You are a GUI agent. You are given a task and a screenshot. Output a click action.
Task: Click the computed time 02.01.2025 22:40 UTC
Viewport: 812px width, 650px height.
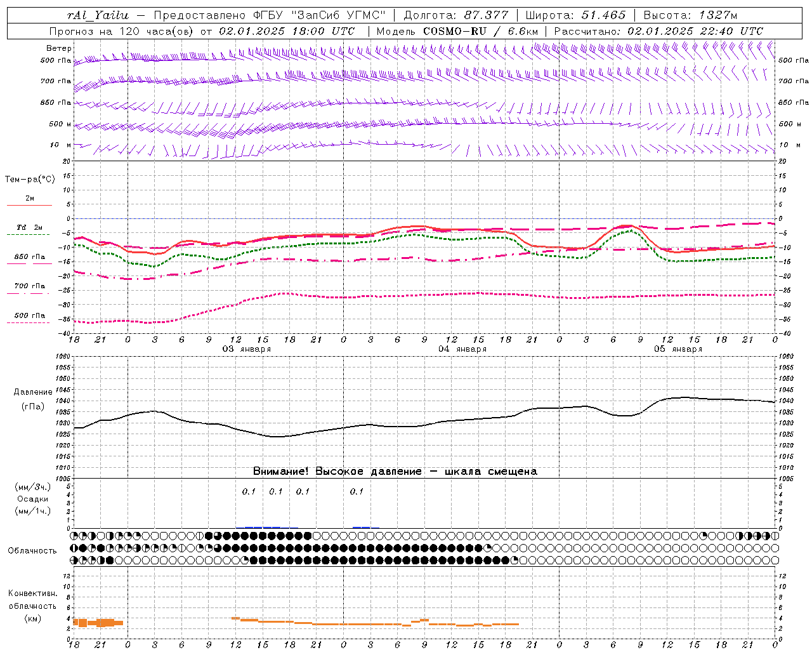tap(695, 31)
